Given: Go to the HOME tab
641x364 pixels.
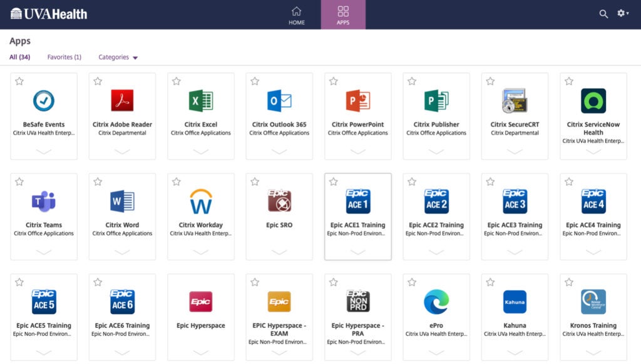Looking at the screenshot, I should pos(296,15).
